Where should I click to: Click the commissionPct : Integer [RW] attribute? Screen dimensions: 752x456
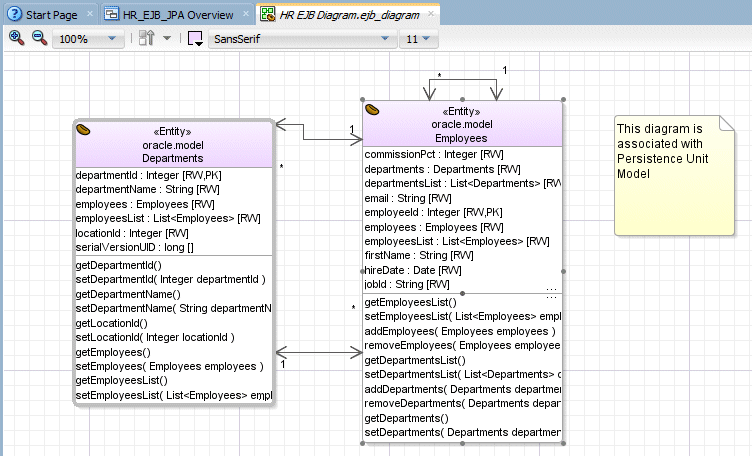click(x=434, y=154)
